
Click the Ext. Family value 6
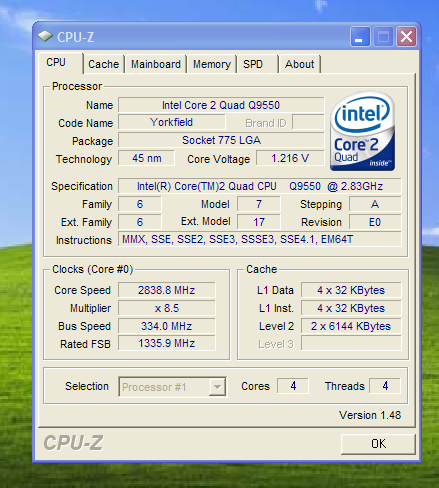(x=140, y=222)
